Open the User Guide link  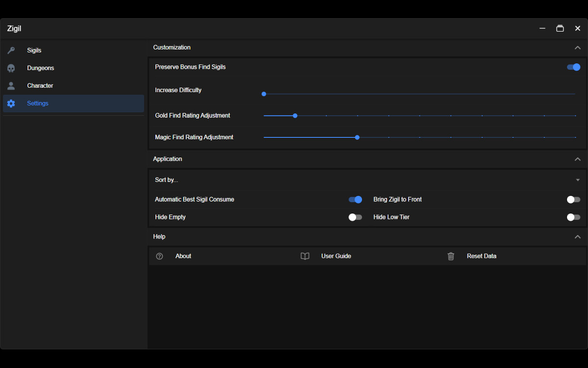336,256
